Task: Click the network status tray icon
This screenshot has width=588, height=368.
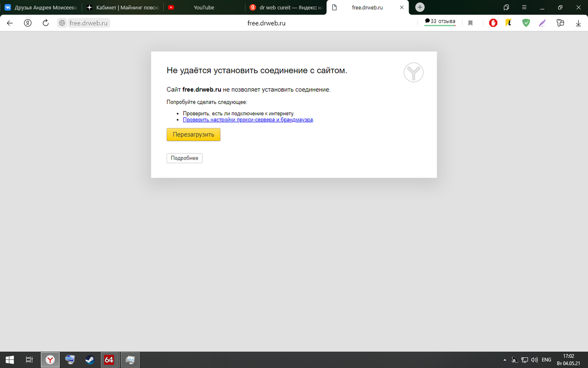Action: coord(525,360)
